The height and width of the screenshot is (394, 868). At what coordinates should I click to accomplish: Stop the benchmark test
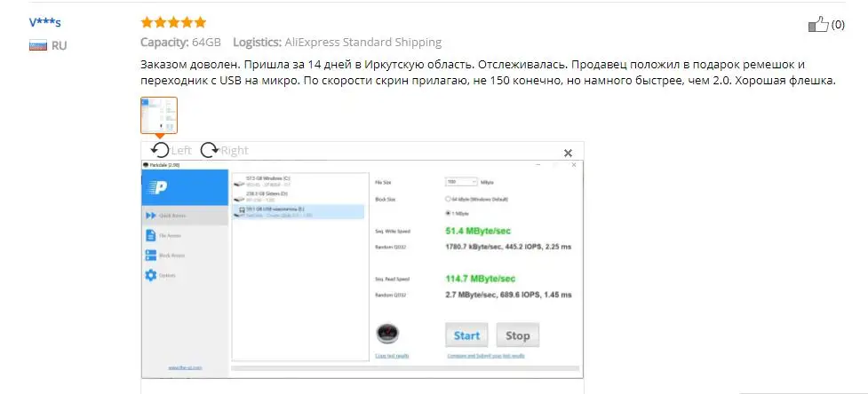pos(518,335)
